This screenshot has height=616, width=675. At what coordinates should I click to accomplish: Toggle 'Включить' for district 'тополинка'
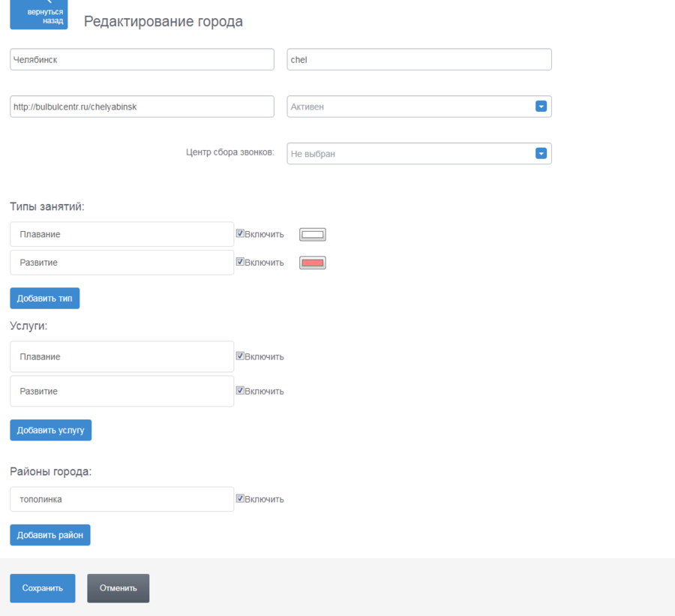tap(240, 498)
